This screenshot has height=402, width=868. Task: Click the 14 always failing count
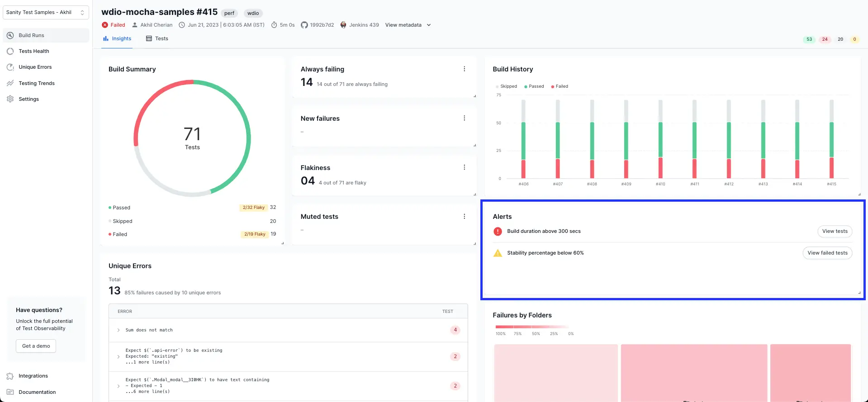tap(307, 82)
